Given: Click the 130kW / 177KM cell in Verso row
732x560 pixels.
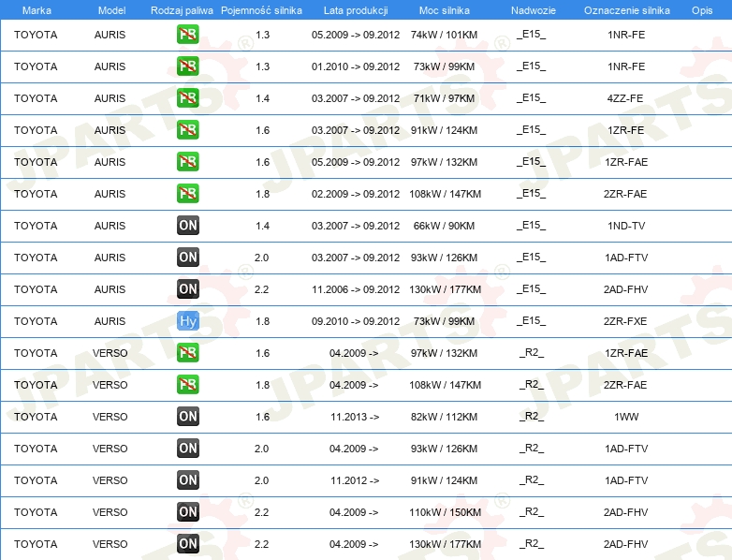Looking at the screenshot, I should click(x=445, y=544).
